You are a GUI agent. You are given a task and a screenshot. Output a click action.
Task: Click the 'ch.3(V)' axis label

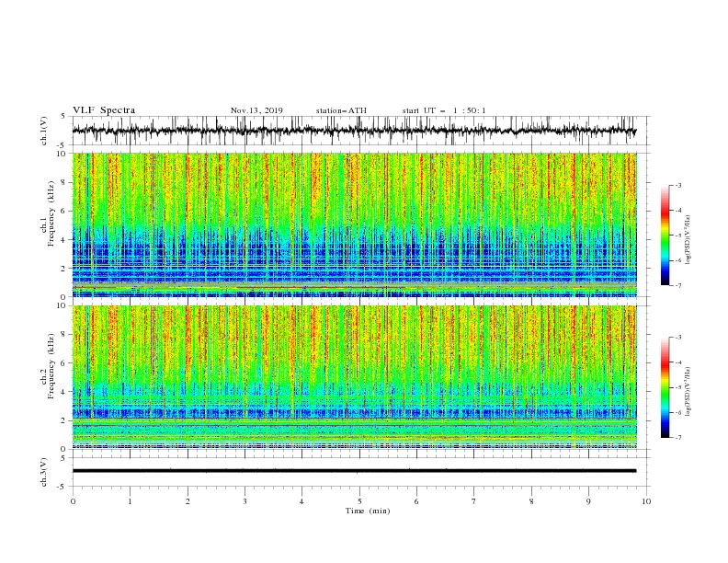click(x=44, y=472)
